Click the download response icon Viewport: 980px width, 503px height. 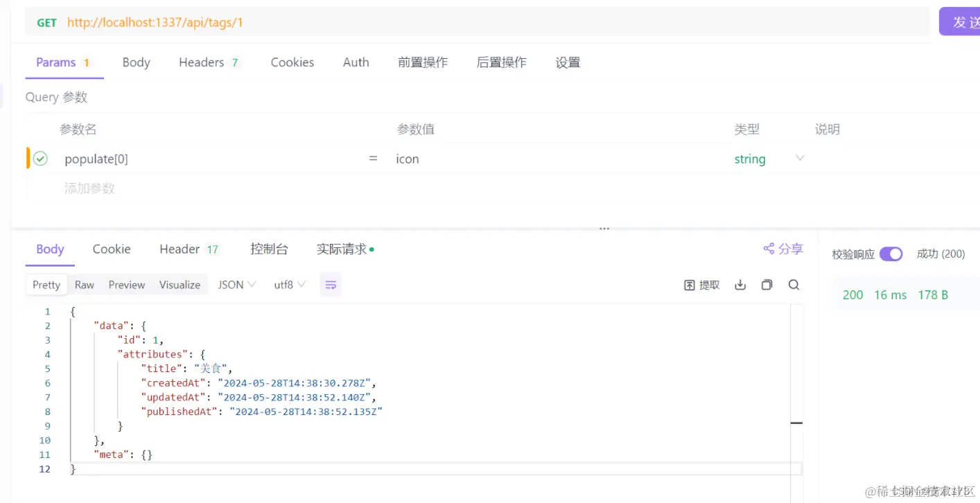click(740, 285)
